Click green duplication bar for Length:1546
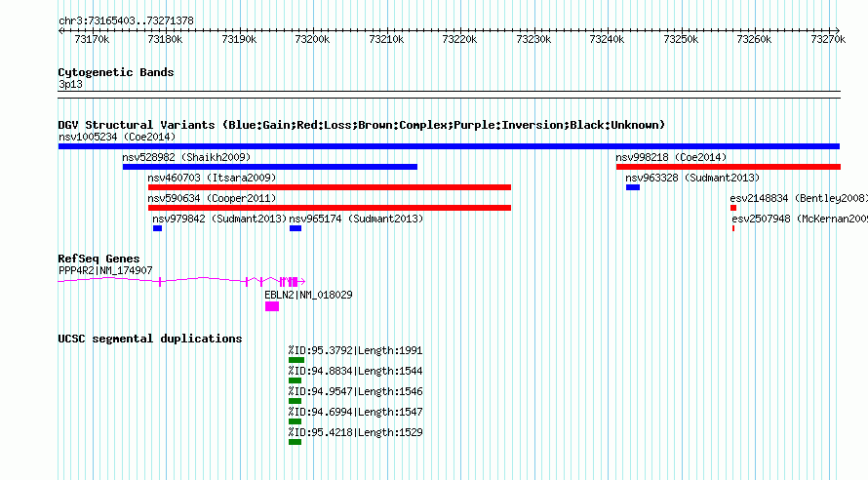 pos(296,401)
